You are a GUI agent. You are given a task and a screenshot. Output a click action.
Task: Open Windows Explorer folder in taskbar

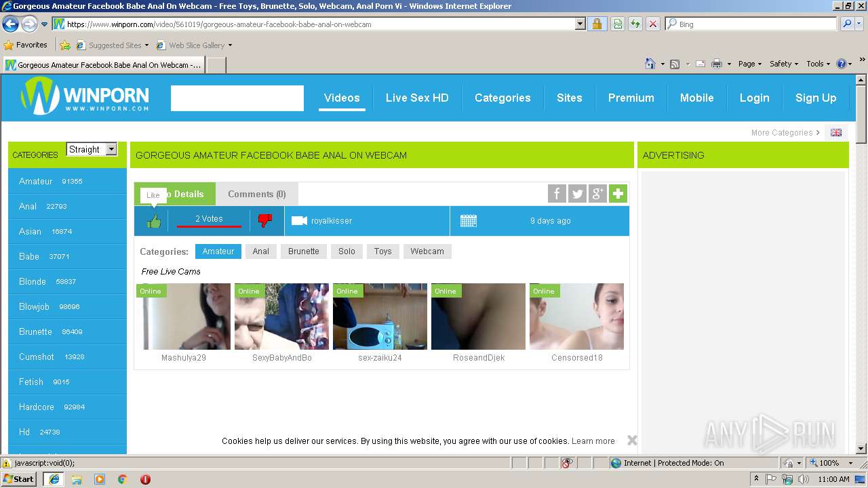click(77, 479)
